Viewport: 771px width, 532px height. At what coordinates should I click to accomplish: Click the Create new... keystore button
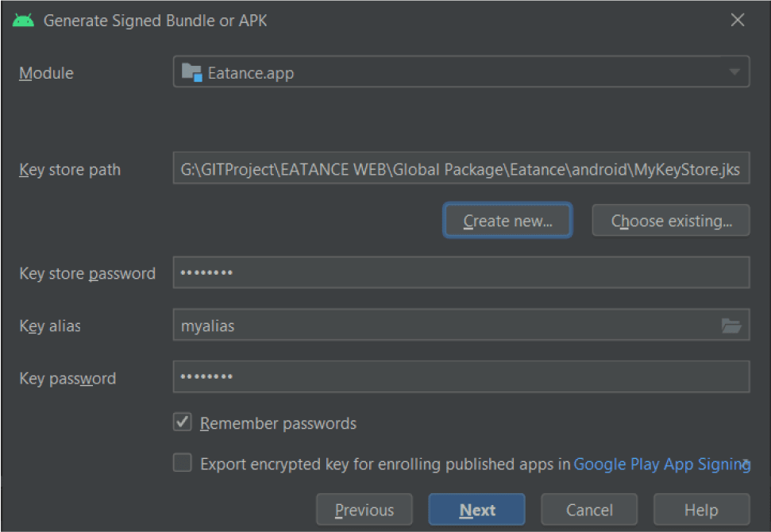(x=507, y=221)
